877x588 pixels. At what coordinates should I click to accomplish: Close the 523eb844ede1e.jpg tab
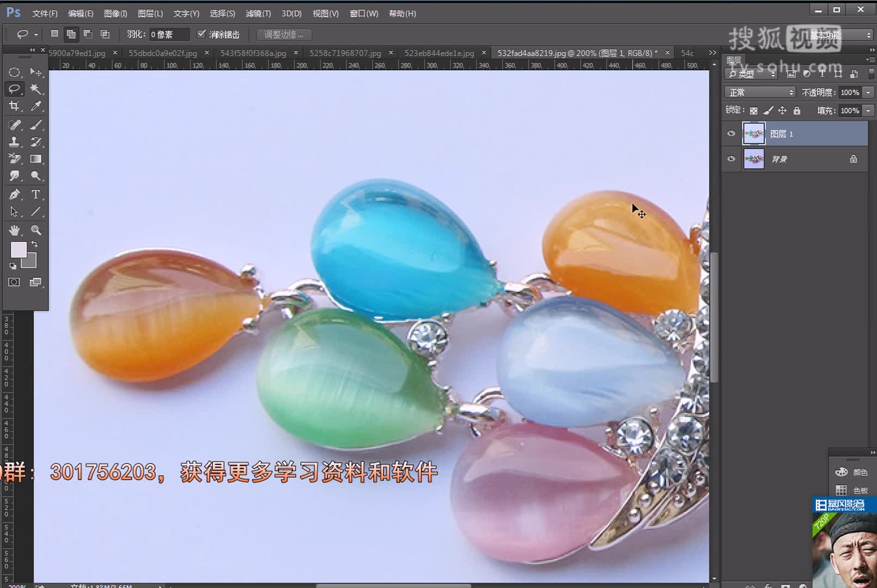click(484, 53)
